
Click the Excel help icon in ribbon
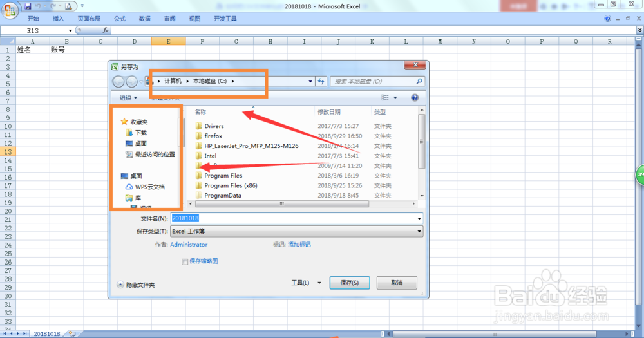point(607,19)
